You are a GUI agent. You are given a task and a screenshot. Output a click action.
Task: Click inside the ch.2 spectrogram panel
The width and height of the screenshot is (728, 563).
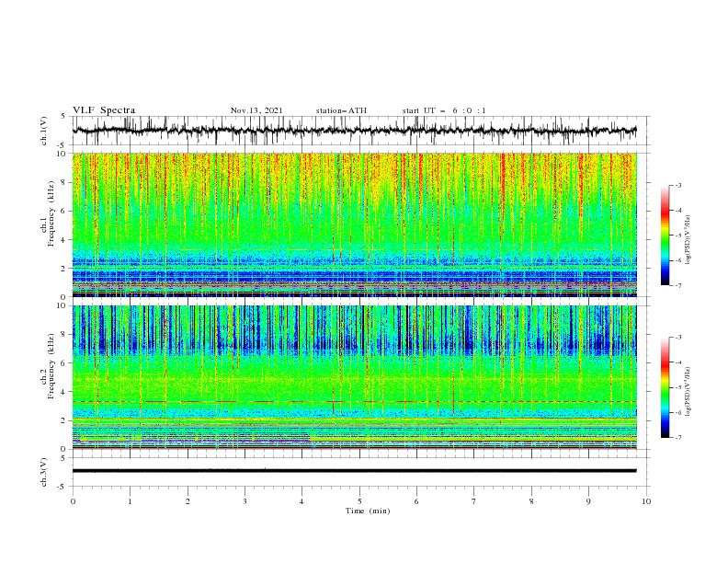click(x=355, y=377)
